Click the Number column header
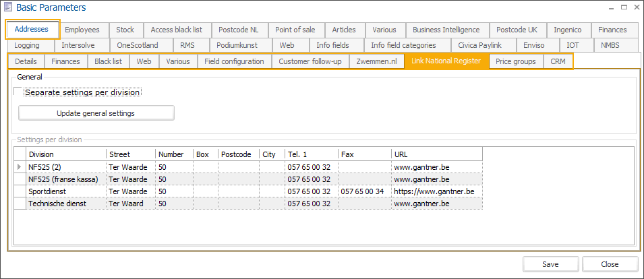 point(174,154)
